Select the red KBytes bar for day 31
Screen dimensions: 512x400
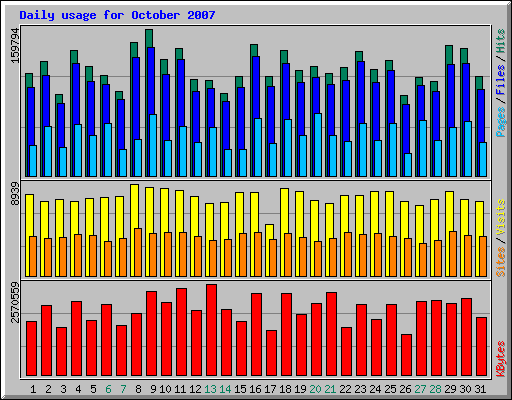pos(481,347)
